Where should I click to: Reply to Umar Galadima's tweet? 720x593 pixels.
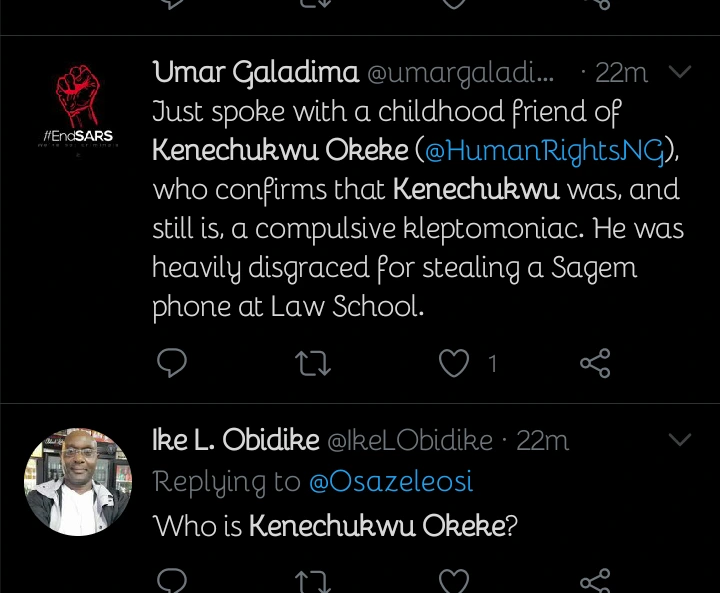(173, 363)
